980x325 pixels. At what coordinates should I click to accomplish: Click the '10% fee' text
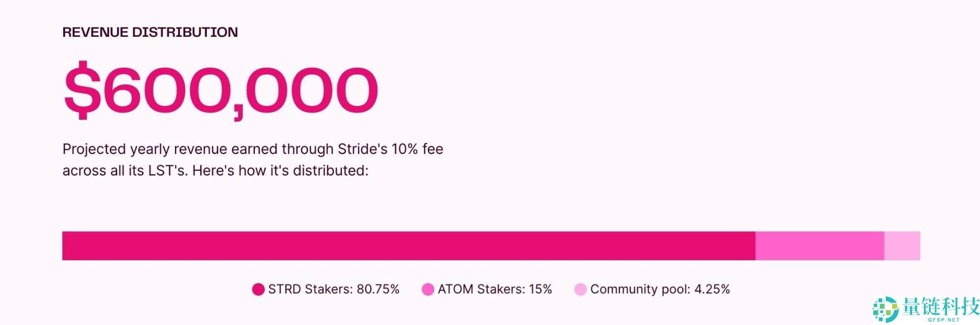(x=417, y=149)
